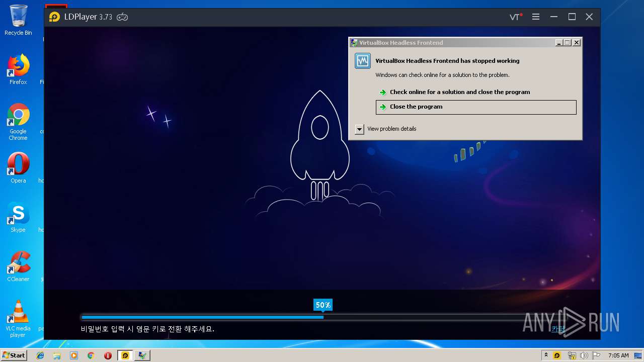Minimize the VirtualBox Headless Frontend dialog
Image resolution: width=644 pixels, height=362 pixels.
pyautogui.click(x=559, y=43)
